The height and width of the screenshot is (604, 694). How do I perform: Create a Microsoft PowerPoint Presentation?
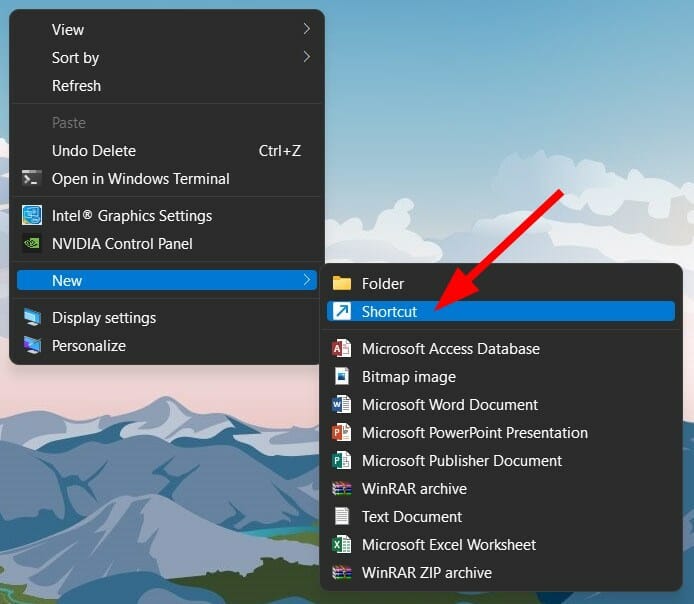click(501, 432)
